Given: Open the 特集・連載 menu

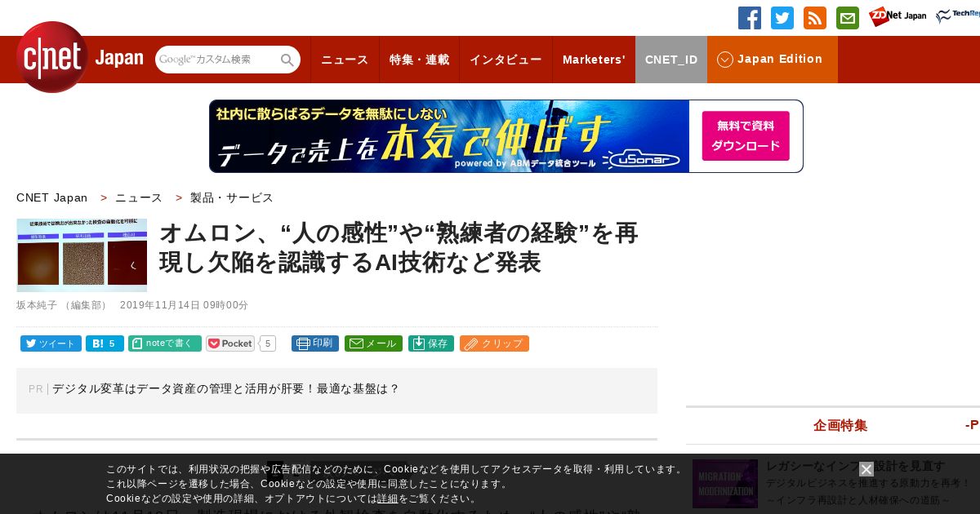Looking at the screenshot, I should point(419,60).
